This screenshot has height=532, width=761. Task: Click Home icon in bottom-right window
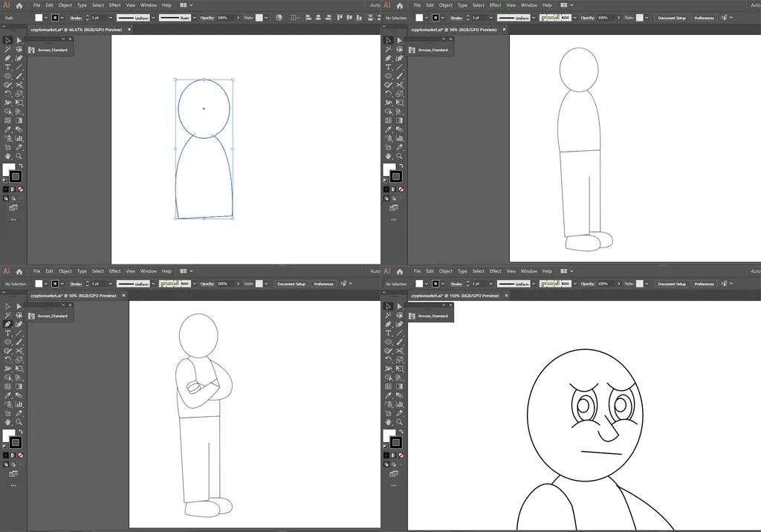[399, 272]
